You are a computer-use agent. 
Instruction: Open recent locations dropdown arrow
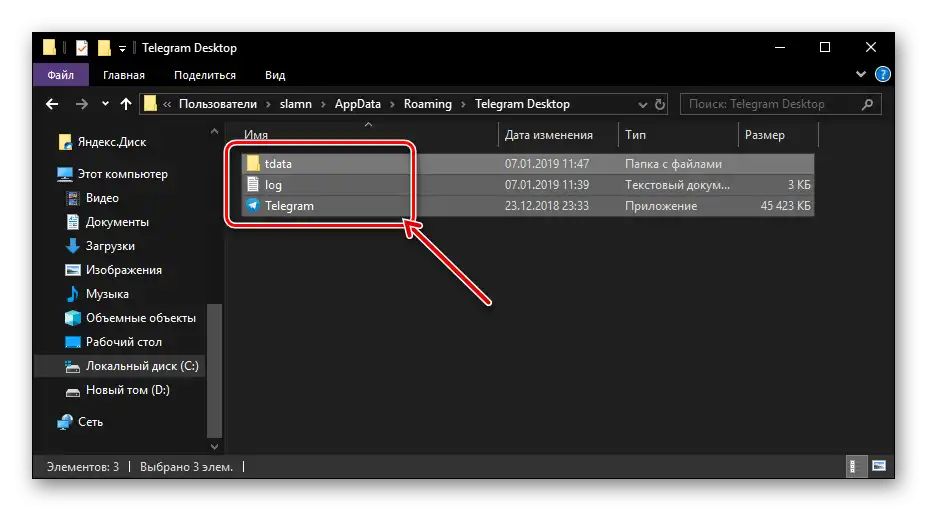point(105,104)
